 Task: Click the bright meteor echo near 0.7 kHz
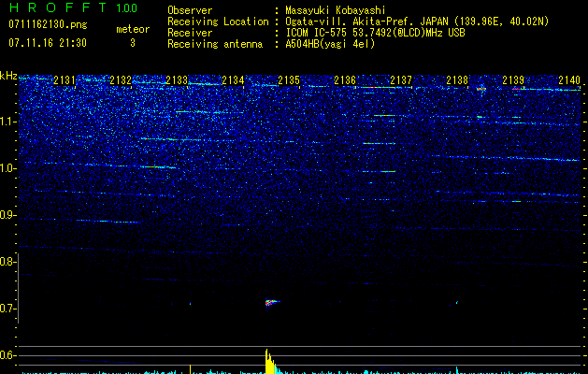[271, 302]
